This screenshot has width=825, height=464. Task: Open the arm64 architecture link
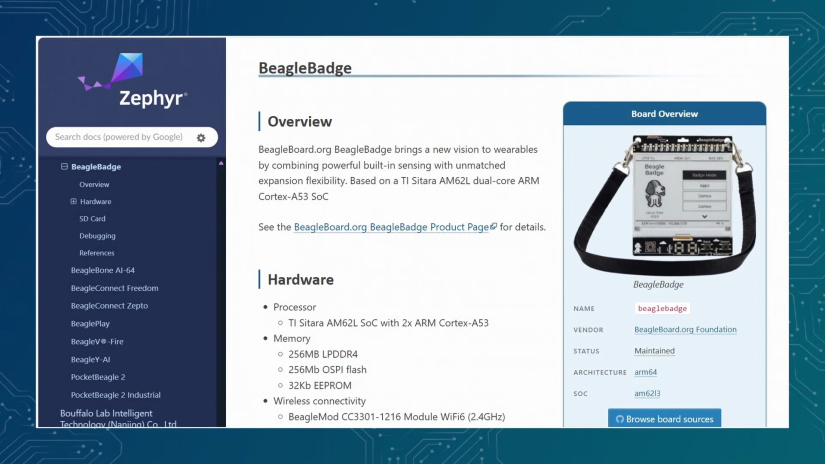tap(645, 372)
